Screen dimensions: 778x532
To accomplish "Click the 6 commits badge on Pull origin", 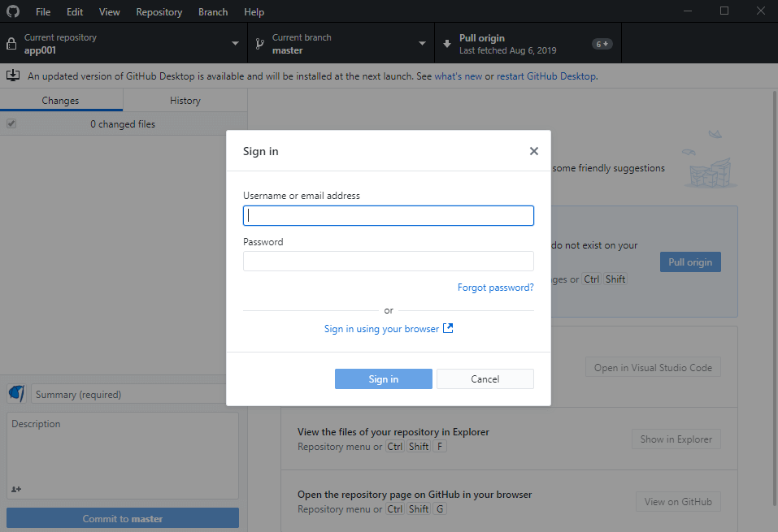I will (602, 44).
